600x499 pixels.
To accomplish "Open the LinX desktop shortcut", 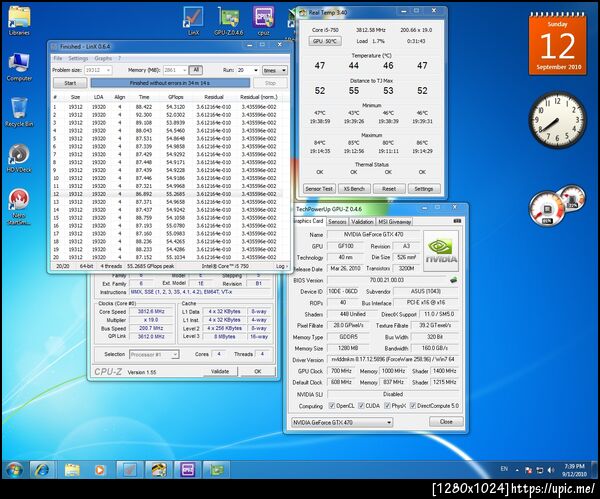I will tap(193, 21).
